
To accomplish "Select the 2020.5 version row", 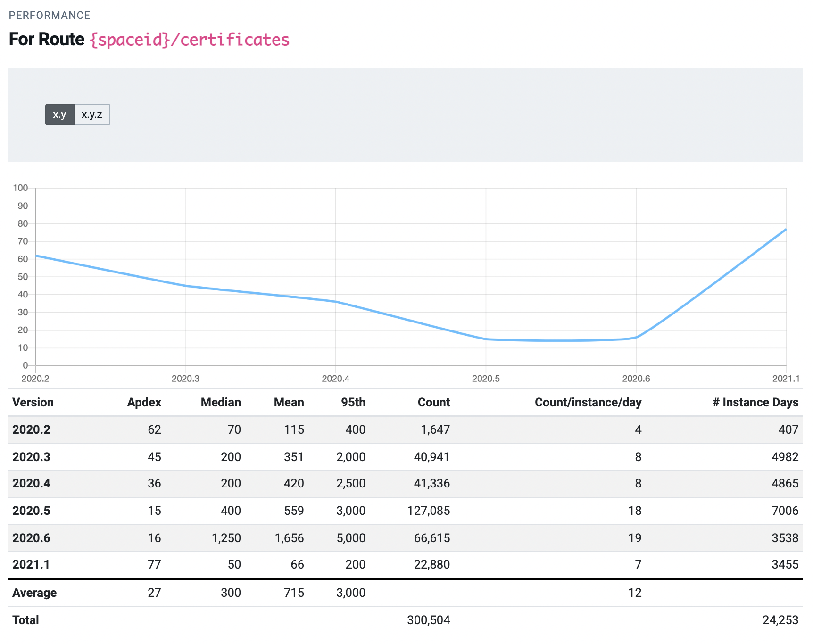I will click(31, 511).
